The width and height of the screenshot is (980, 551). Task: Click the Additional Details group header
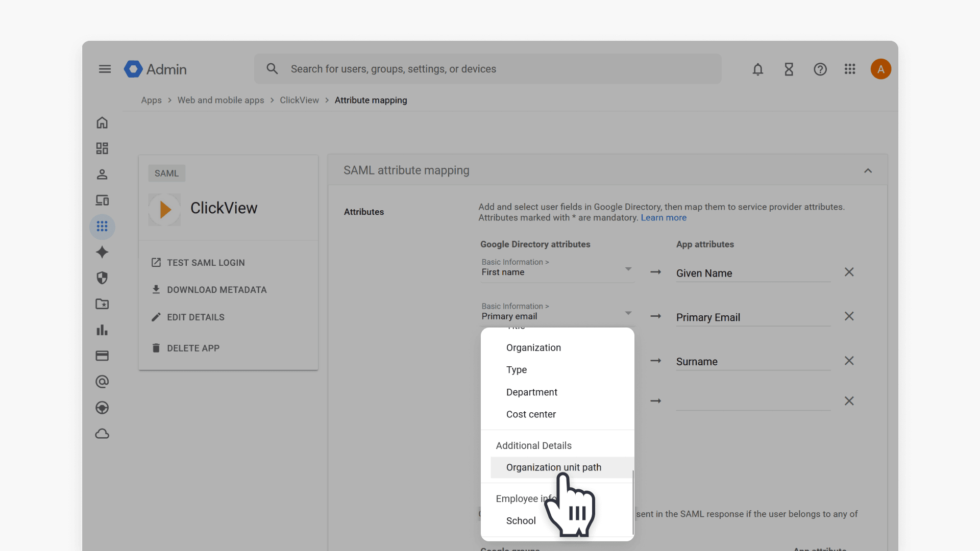[533, 446]
